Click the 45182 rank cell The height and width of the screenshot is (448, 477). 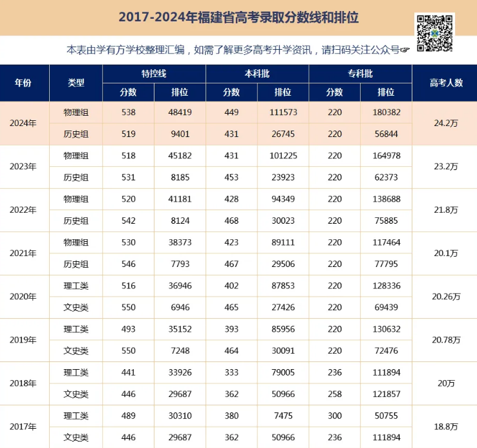coord(180,156)
